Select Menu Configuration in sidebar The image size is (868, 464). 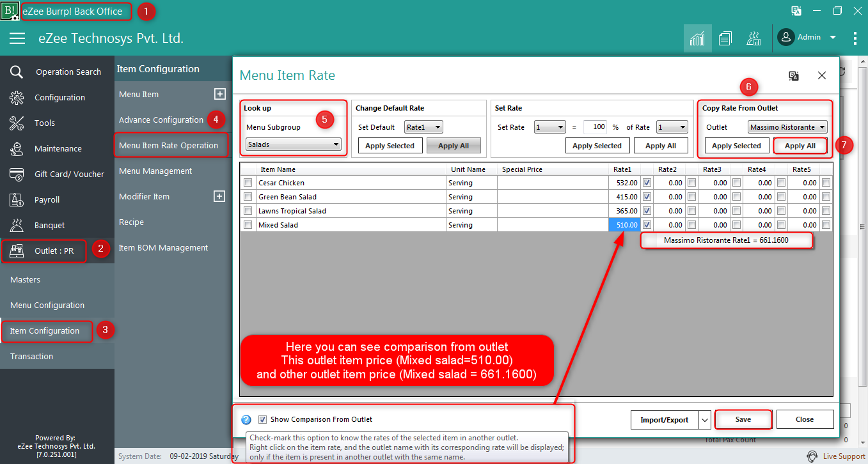[x=47, y=305]
